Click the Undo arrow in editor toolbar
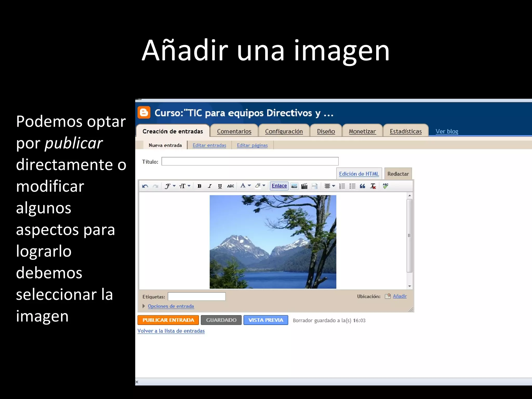532x399 pixels. 145,186
